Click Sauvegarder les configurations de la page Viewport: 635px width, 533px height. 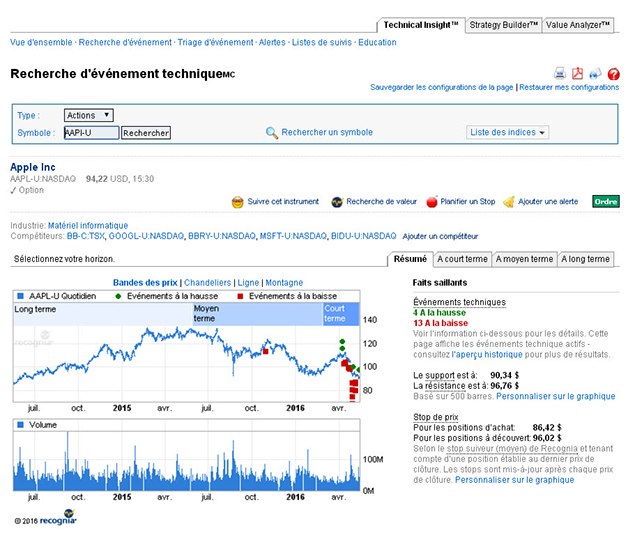click(x=441, y=87)
